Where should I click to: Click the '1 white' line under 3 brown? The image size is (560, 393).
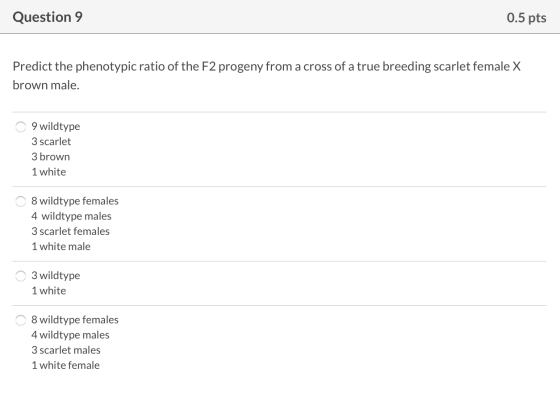[x=49, y=172]
